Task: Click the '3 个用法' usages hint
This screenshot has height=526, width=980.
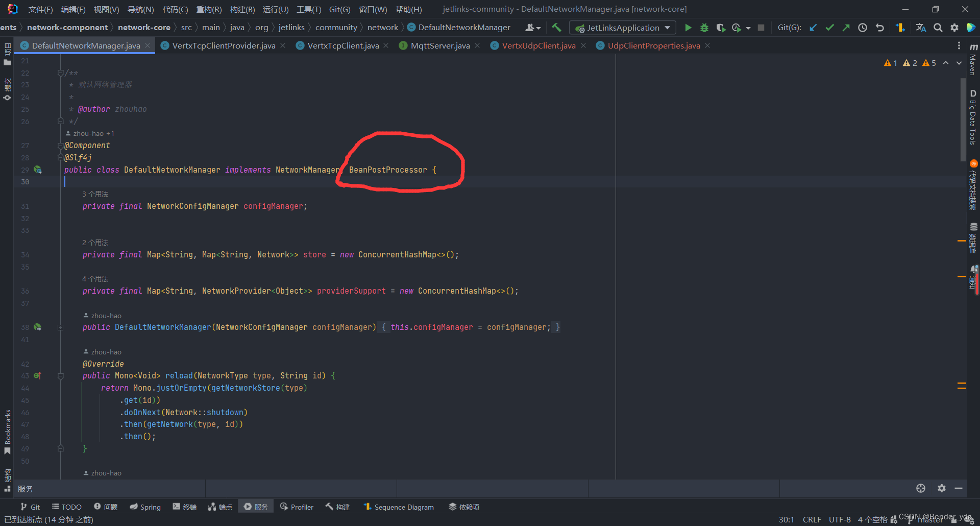Action: 95,194
